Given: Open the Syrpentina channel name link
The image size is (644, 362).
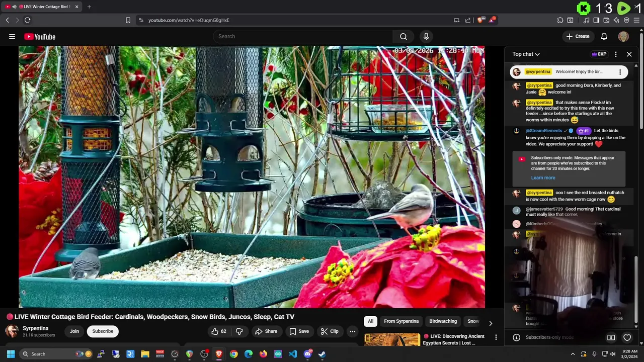Looking at the screenshot, I should (x=35, y=328).
